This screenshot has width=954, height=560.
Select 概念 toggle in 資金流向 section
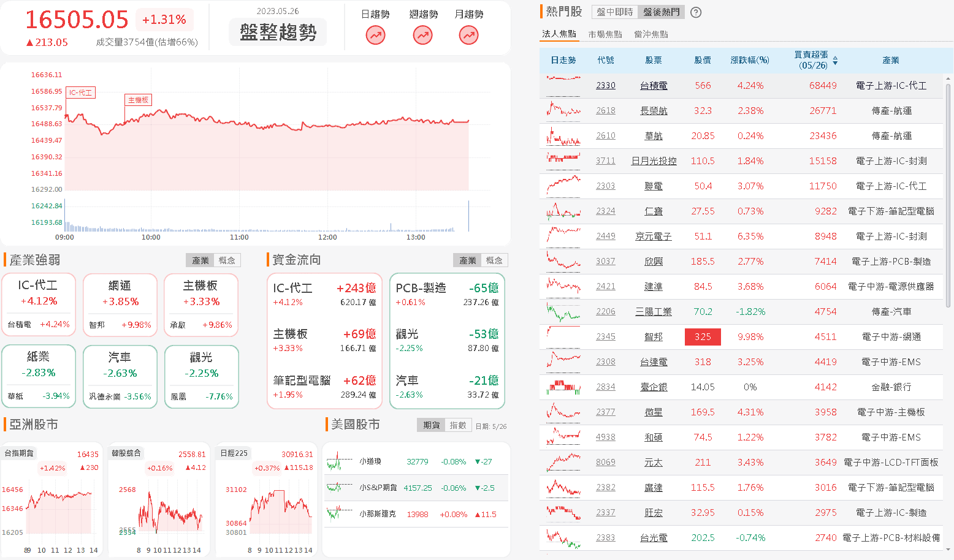click(494, 260)
